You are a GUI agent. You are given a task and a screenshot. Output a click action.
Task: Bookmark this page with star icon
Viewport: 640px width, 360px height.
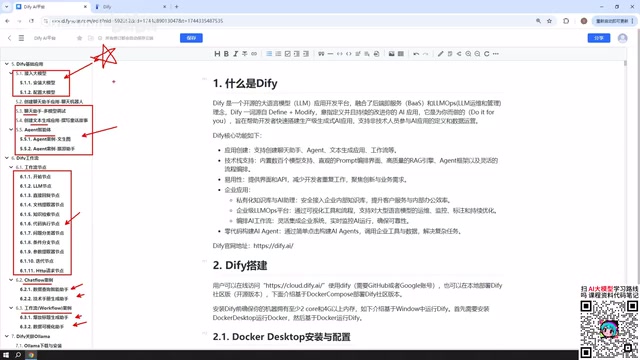coord(549,21)
